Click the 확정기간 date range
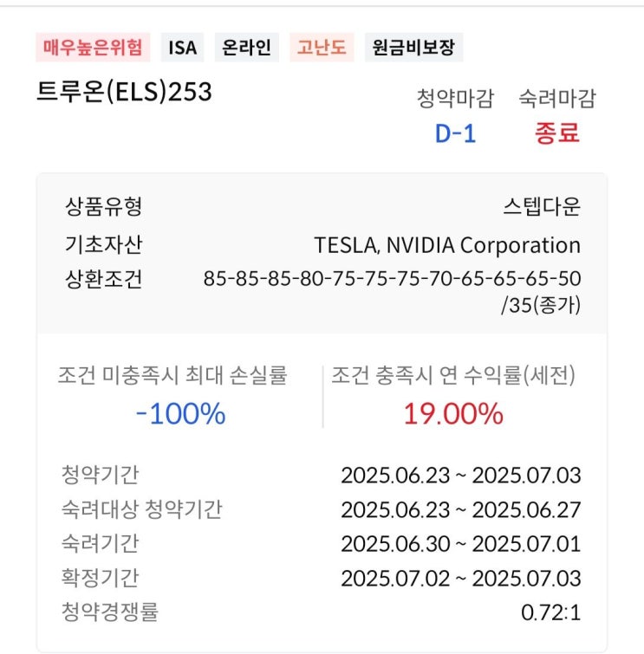This screenshot has height=654, width=644. [x=460, y=579]
